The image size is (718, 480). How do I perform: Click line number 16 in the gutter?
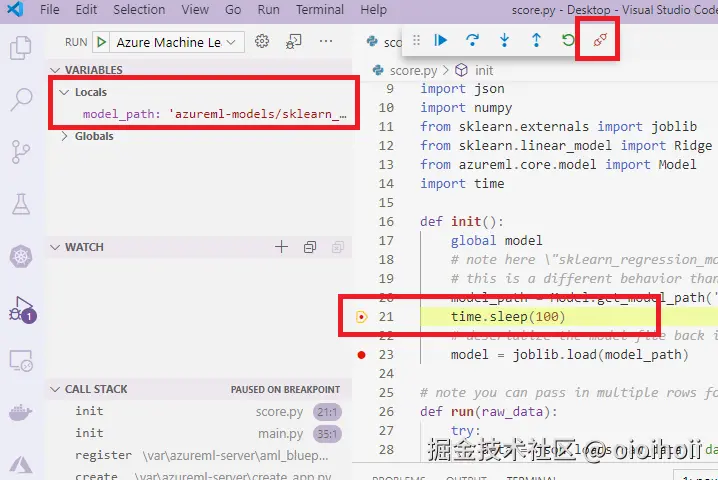[386, 222]
